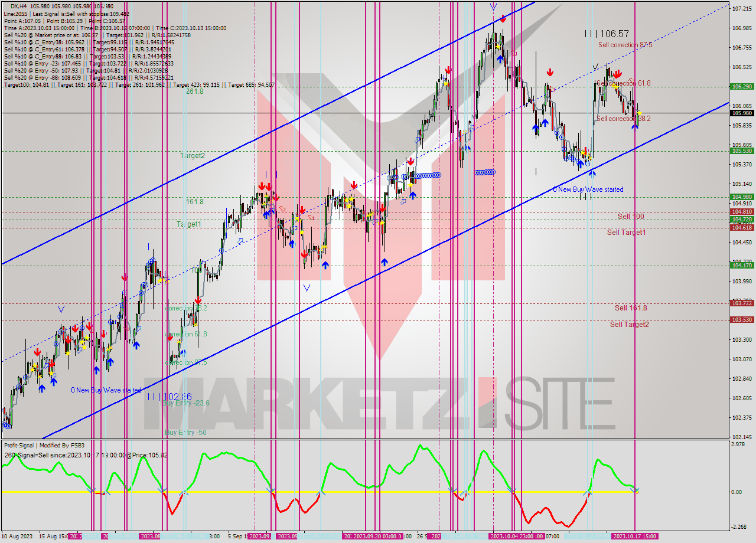
Task: Click the 106.985 price axis value
Action: point(741,28)
